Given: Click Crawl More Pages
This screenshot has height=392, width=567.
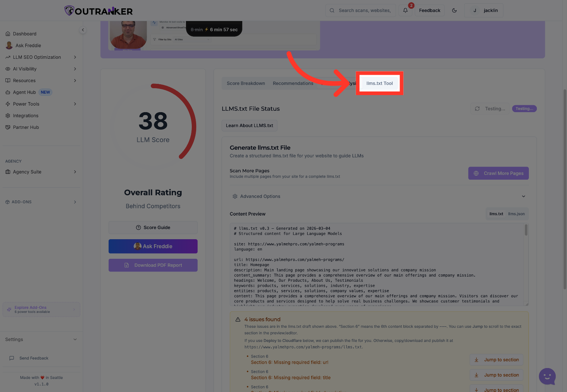Looking at the screenshot, I should [x=498, y=173].
